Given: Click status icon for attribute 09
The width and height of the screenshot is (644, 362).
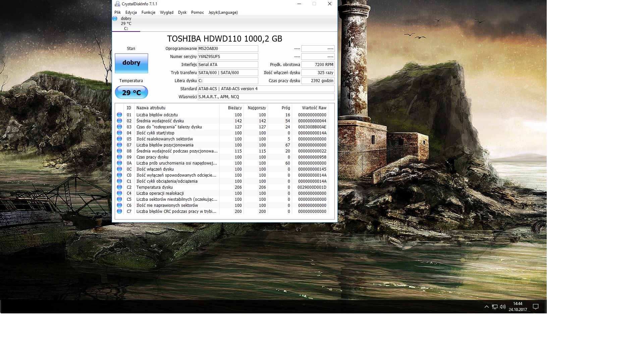Looking at the screenshot, I should tap(119, 157).
